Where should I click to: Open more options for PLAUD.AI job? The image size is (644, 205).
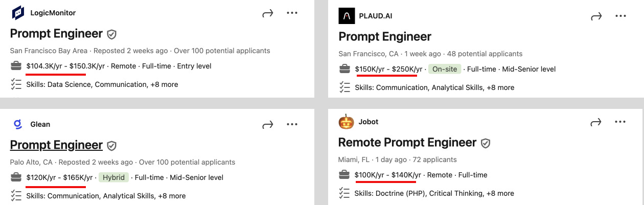point(620,16)
